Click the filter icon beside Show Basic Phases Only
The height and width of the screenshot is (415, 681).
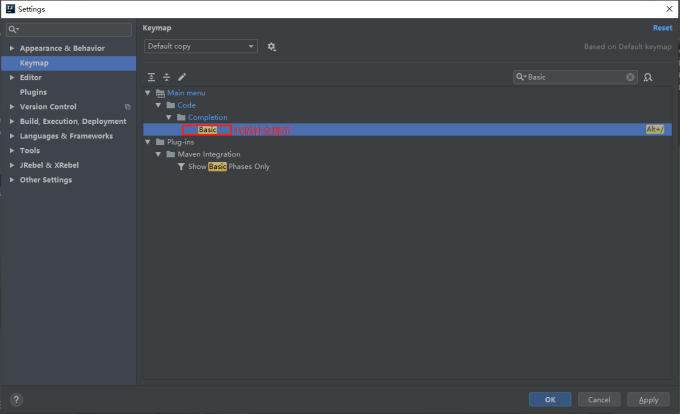coord(181,167)
